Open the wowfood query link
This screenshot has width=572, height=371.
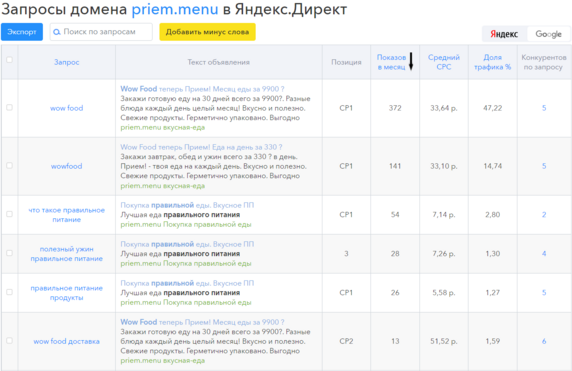pos(66,166)
